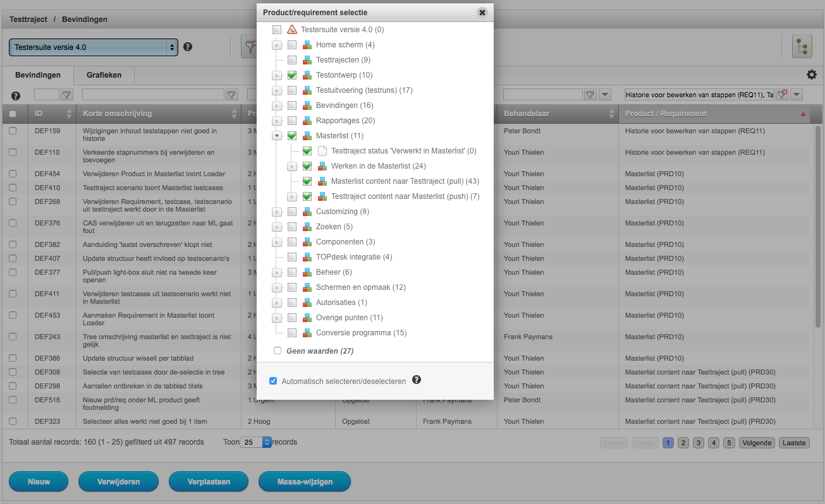Go to page 5

(729, 443)
